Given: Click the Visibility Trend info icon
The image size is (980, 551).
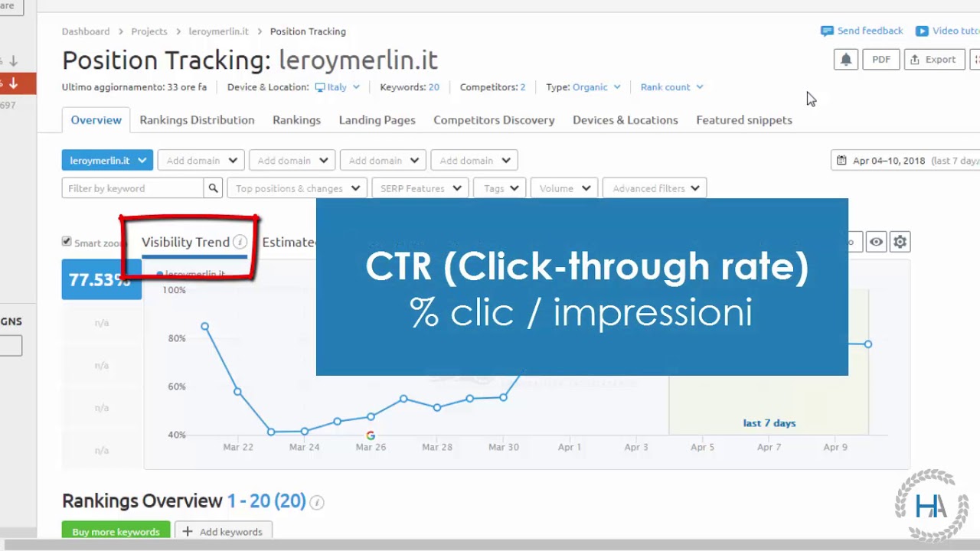Looking at the screenshot, I should point(240,242).
